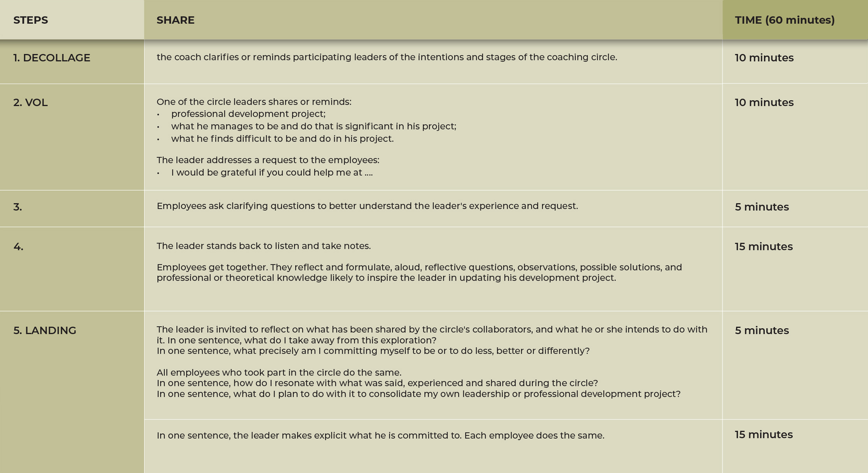
Task: Select the 5 minutes cell for step 3
Action: pos(761,207)
